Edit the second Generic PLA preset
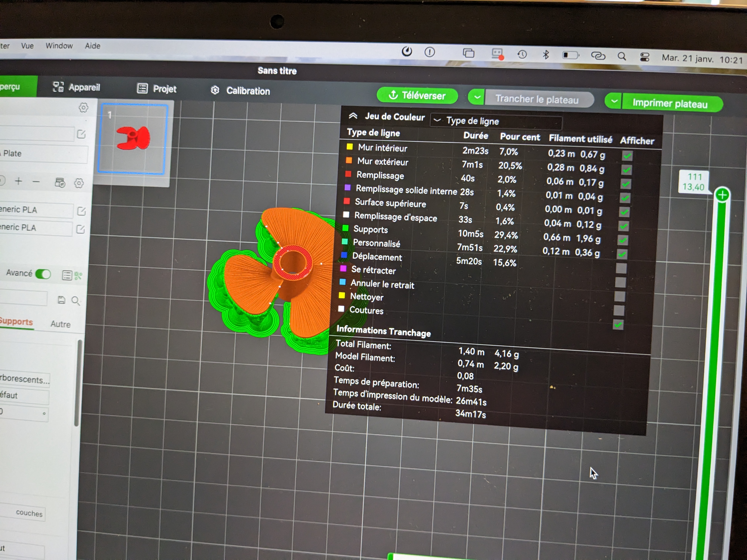This screenshot has width=747, height=560. (x=81, y=229)
